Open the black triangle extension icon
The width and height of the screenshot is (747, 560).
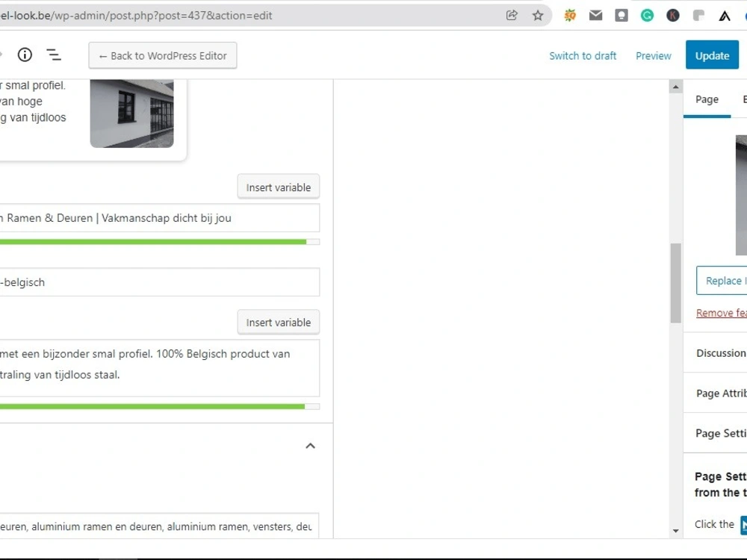pyautogui.click(x=725, y=16)
